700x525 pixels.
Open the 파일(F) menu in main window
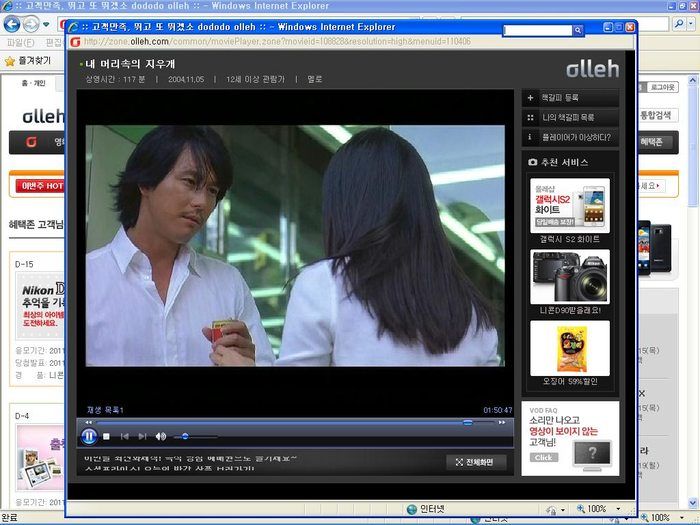pyautogui.click(x=21, y=43)
